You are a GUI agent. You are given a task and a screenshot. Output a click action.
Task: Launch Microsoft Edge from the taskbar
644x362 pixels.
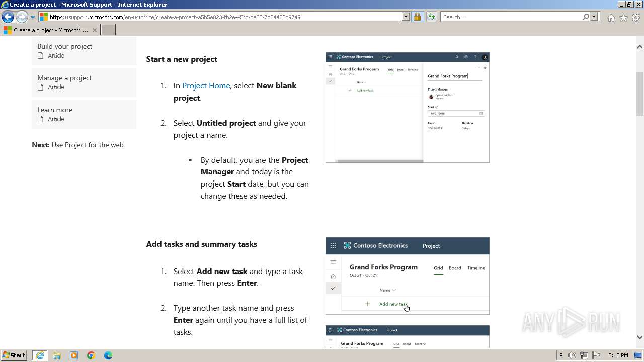pos(108,355)
